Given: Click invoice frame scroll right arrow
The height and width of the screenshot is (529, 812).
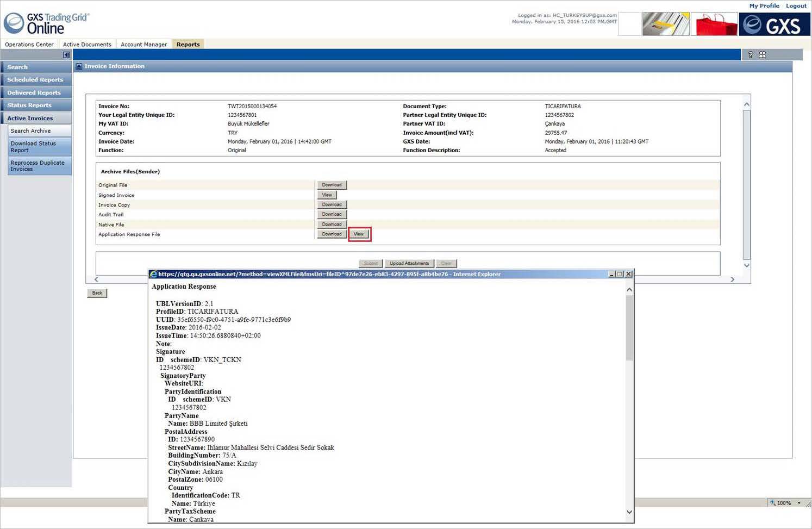Looking at the screenshot, I should 732,279.
